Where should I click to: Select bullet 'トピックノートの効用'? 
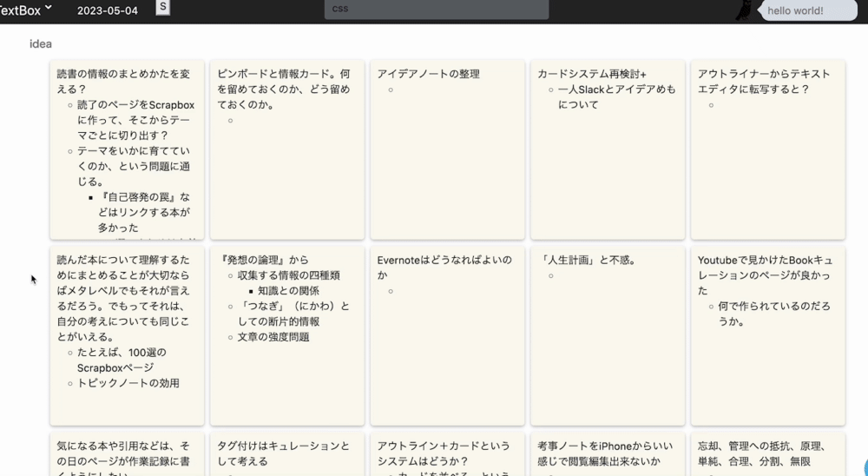128,383
